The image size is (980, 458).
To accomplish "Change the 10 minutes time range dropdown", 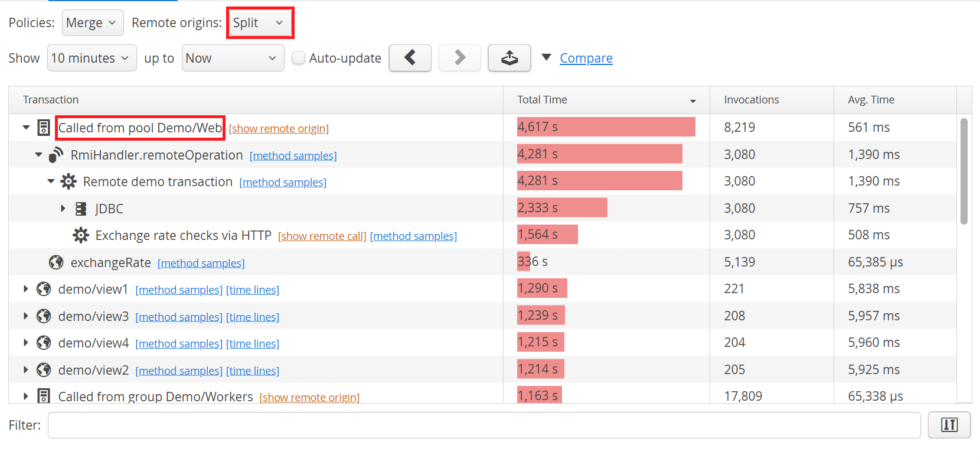I will pyautogui.click(x=92, y=58).
